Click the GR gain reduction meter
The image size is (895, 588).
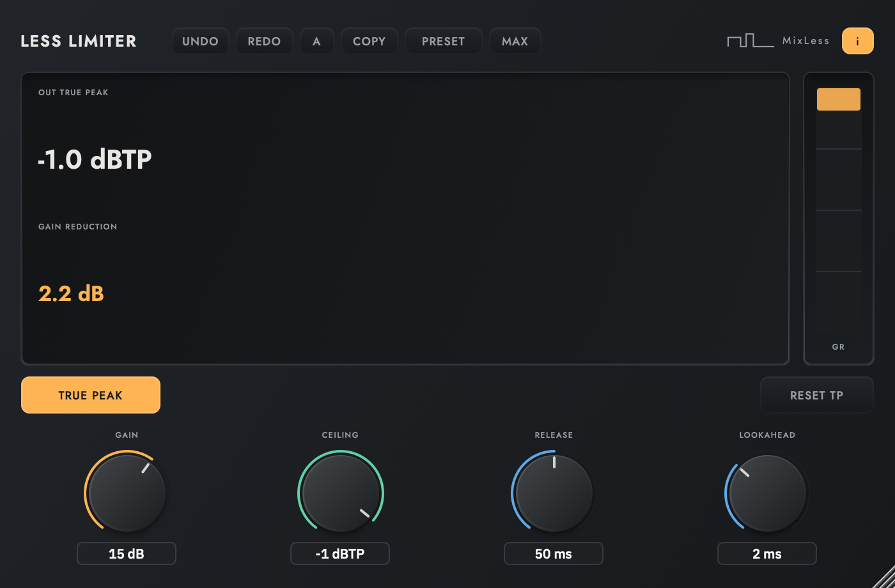[839, 219]
